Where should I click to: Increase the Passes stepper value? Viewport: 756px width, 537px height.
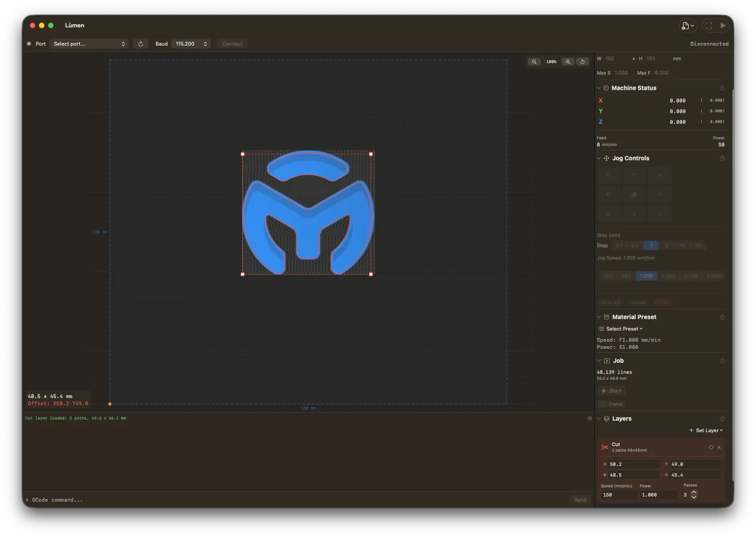(694, 493)
